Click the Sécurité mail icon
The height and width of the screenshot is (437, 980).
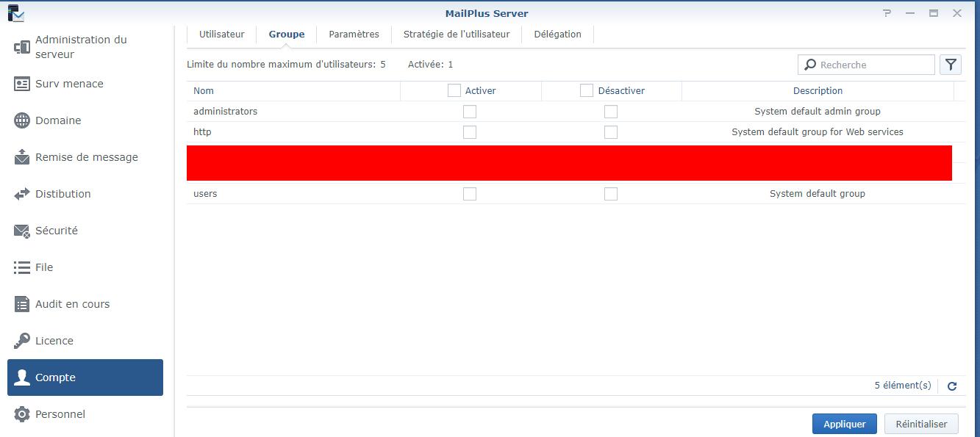pos(22,231)
